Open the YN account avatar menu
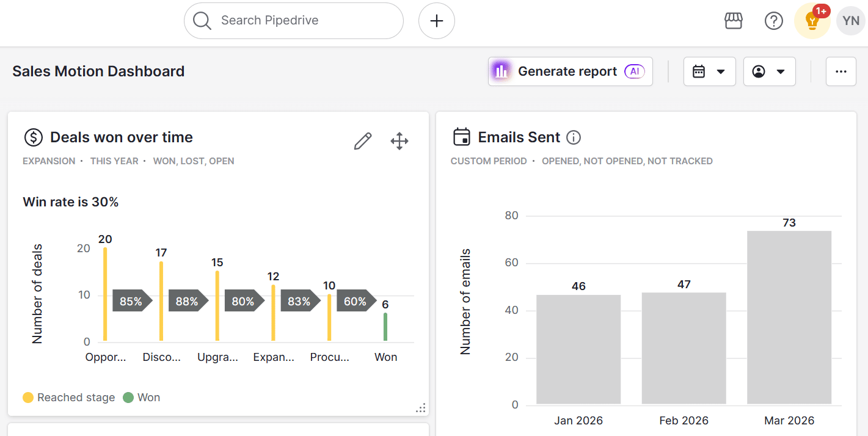Viewport: 868px width, 436px height. [x=851, y=21]
